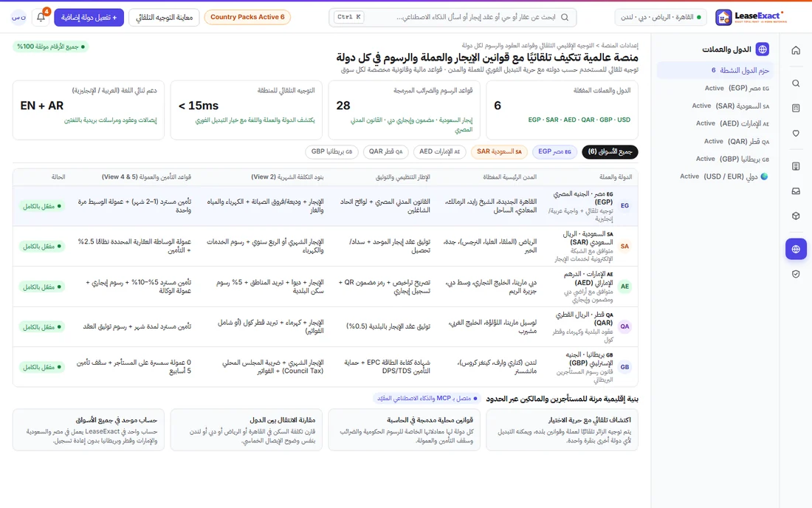Screen dimensions: 812x508
Task: Open the favorites heart sidebar icon
Action: click(x=796, y=133)
